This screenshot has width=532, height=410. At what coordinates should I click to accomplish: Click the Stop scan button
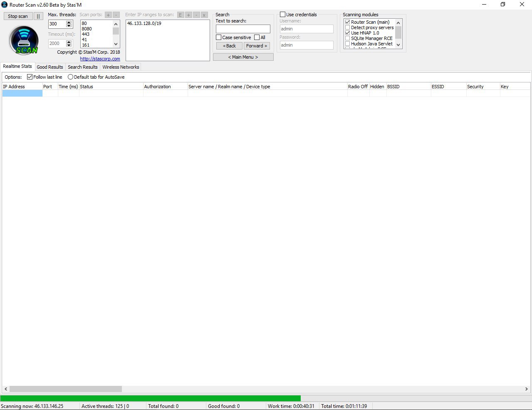coord(18,16)
